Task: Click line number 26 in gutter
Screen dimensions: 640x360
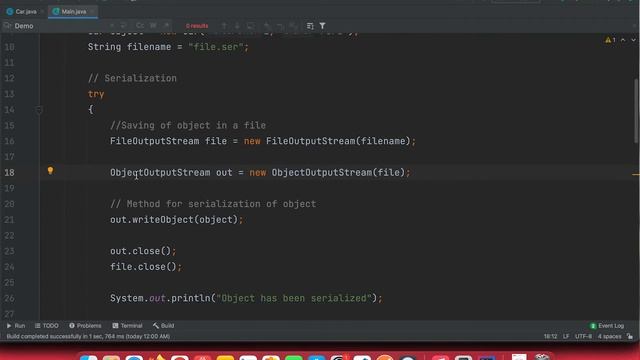Action: pos(9,298)
